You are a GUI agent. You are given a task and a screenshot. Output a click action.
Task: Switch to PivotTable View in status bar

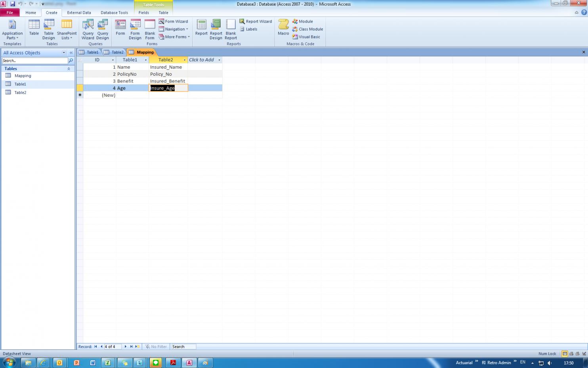click(571, 354)
